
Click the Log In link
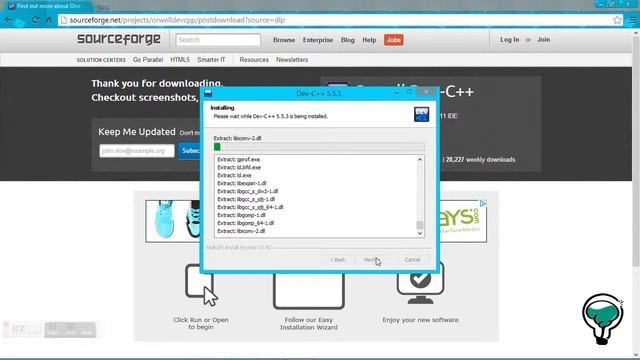coord(509,40)
